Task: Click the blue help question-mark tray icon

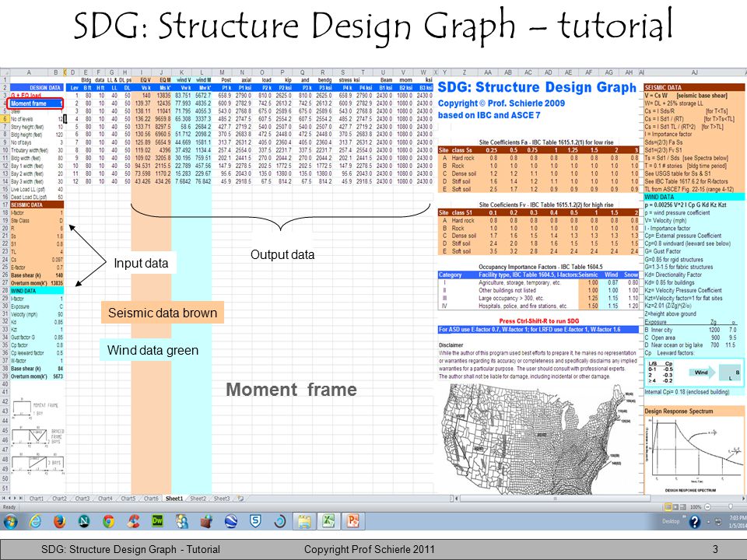Action: point(695,522)
